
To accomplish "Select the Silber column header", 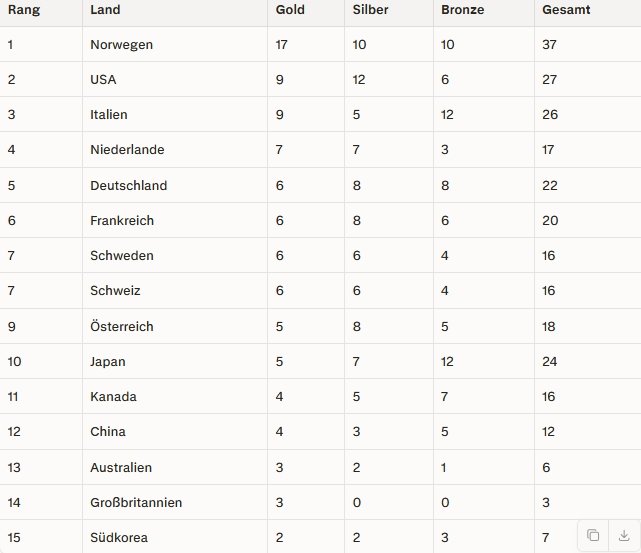I will 371,10.
